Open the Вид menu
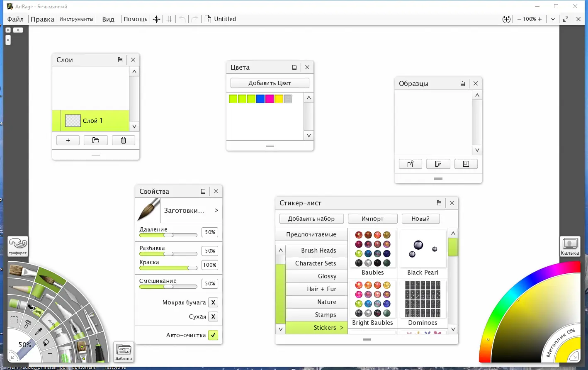The image size is (588, 370). [108, 19]
